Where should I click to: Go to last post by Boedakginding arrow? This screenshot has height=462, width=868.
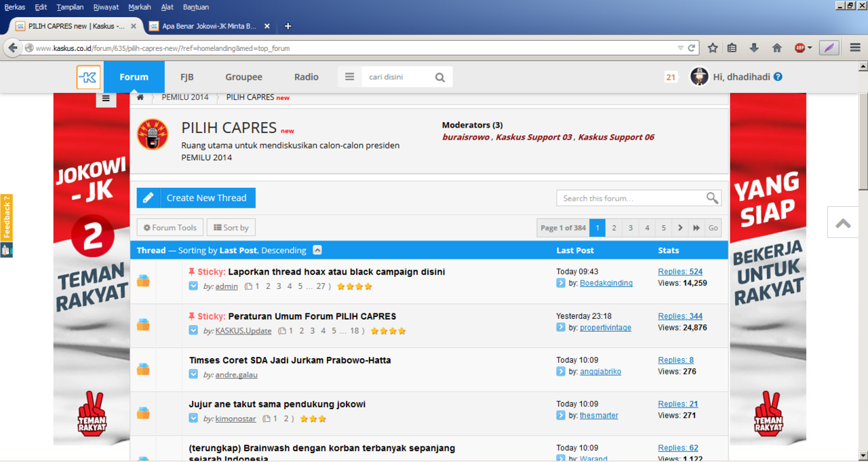coord(561,283)
